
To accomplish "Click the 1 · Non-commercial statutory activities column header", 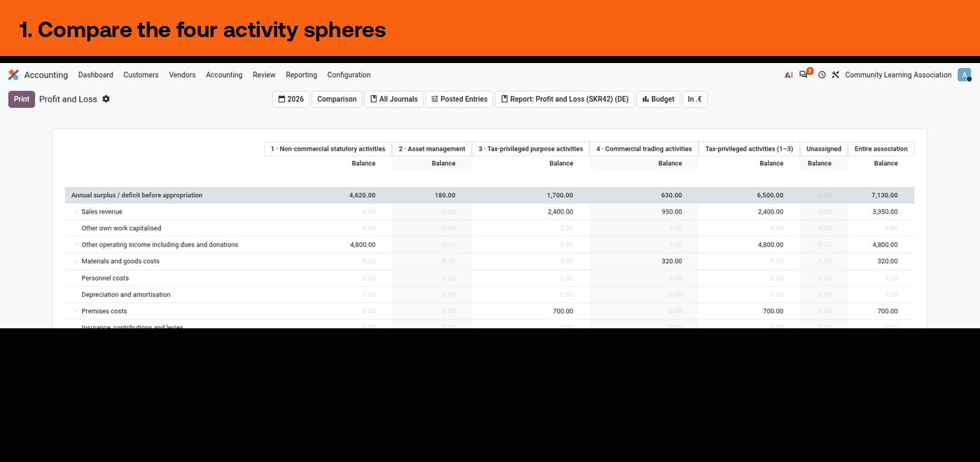I will click(x=328, y=149).
